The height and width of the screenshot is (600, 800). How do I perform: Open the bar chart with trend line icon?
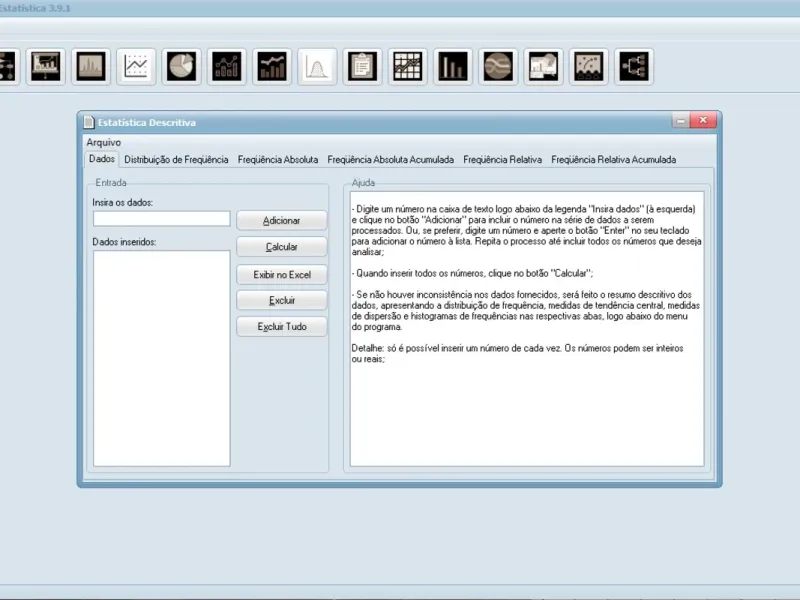(x=272, y=66)
